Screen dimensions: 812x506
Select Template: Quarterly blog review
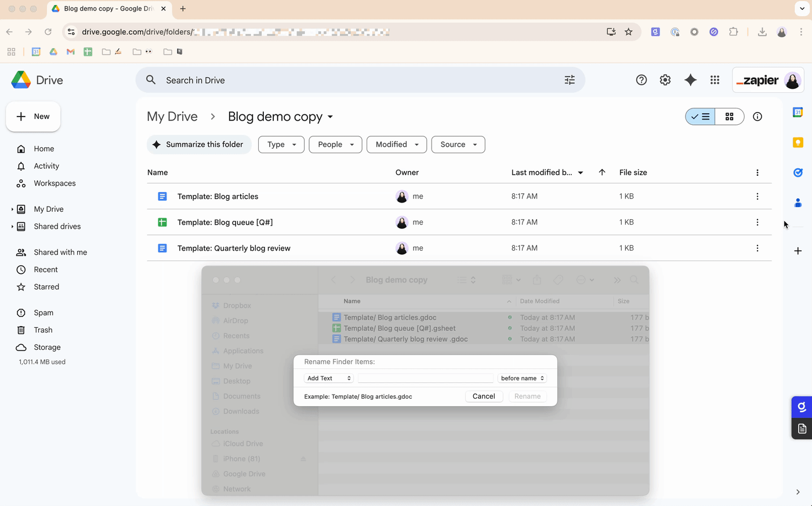click(234, 248)
